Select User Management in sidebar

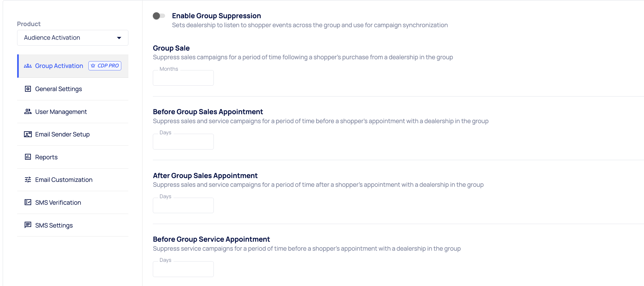[61, 112]
